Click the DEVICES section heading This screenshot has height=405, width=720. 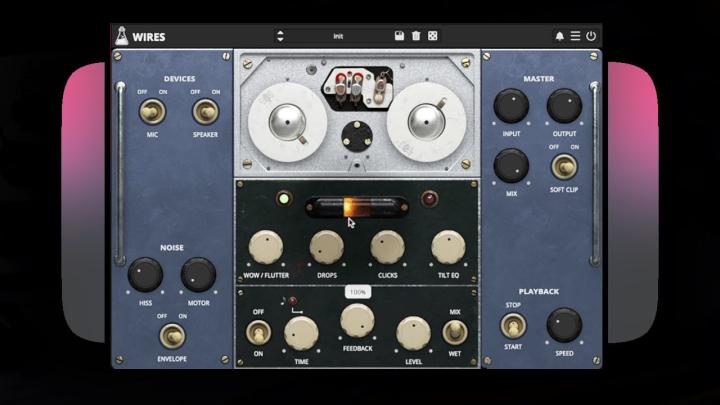(180, 79)
